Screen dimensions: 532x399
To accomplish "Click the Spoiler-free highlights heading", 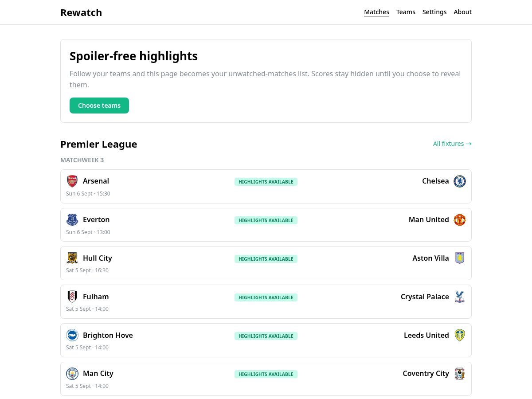I will [133, 56].
